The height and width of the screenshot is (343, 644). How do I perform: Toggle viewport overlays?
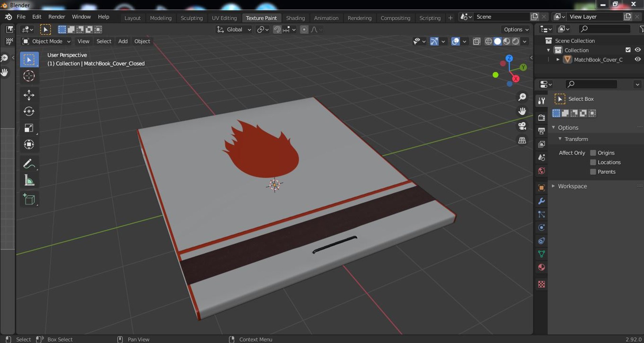click(455, 41)
